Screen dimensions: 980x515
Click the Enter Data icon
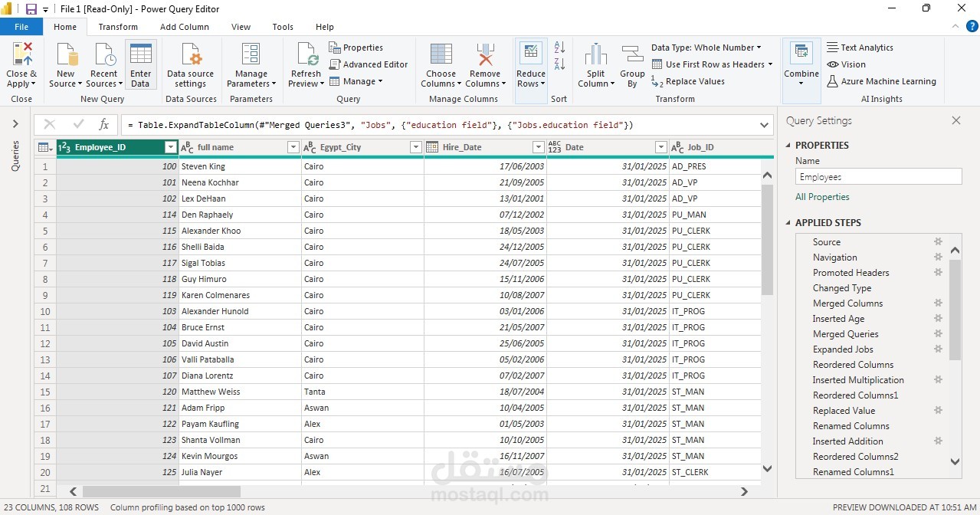click(x=140, y=55)
